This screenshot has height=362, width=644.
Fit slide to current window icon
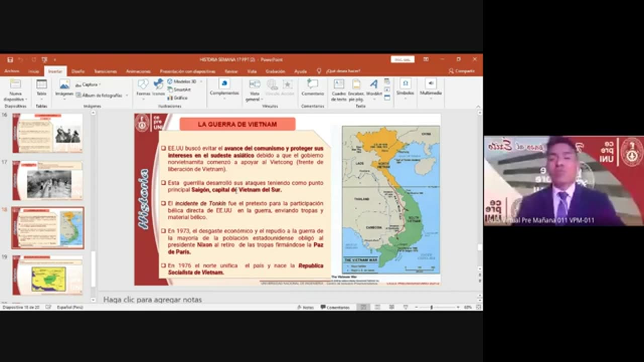478,307
